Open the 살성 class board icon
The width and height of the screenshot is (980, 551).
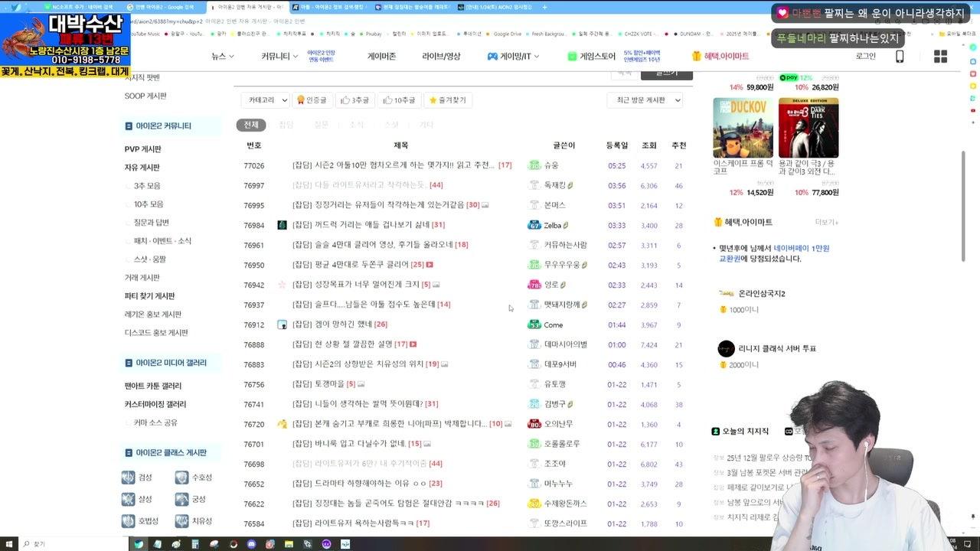click(x=129, y=500)
